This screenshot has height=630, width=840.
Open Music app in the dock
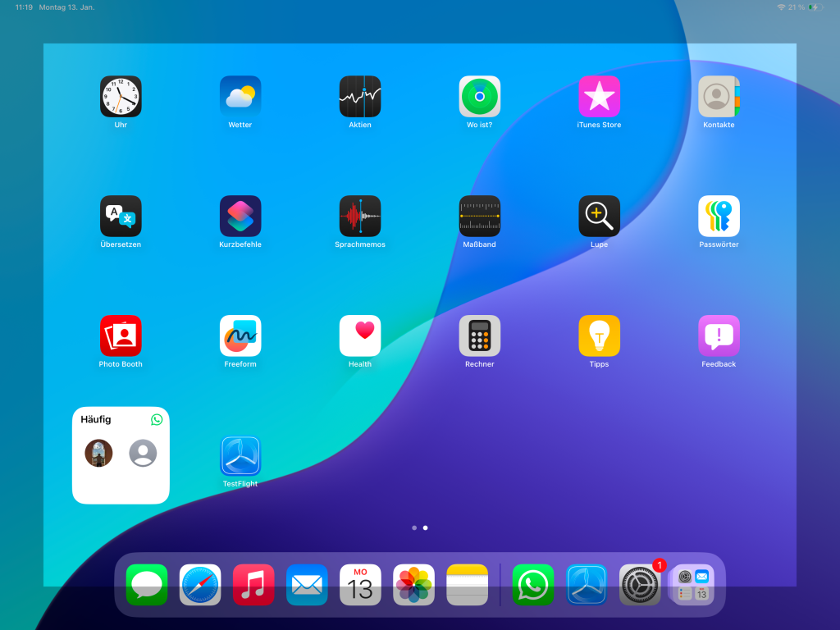[x=253, y=585]
